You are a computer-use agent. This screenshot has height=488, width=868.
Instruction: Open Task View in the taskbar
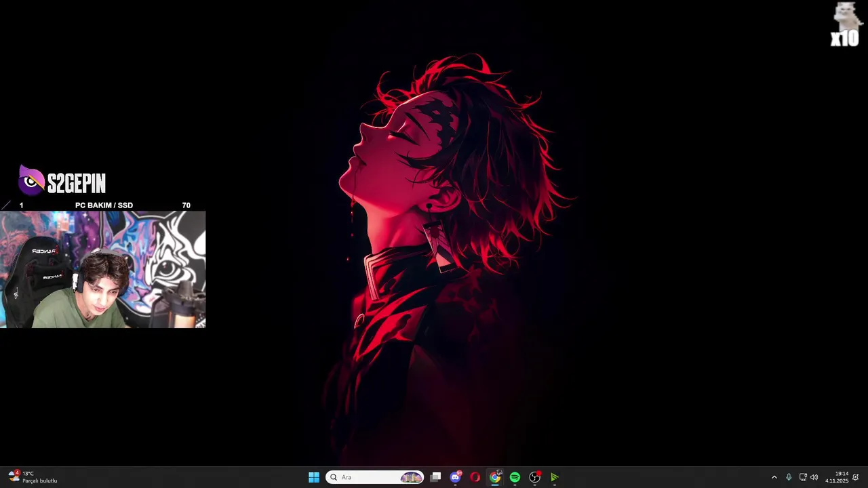click(x=436, y=477)
